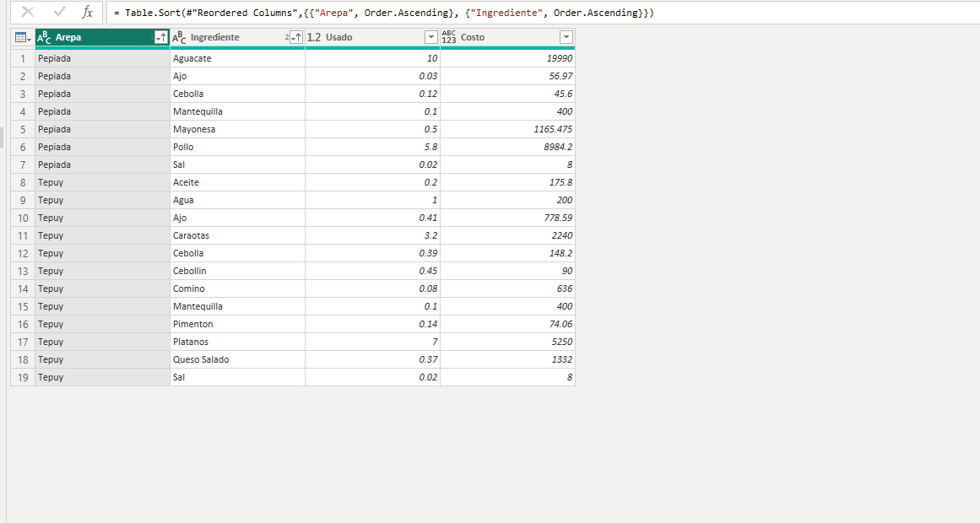Open the Arepa column sort filter dropdown
Viewport: 980px width, 523px height.
pos(161,37)
